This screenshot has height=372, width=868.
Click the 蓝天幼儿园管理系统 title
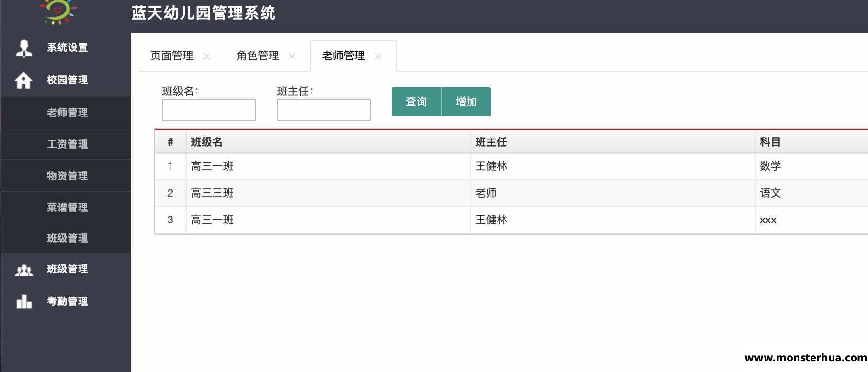tap(203, 13)
